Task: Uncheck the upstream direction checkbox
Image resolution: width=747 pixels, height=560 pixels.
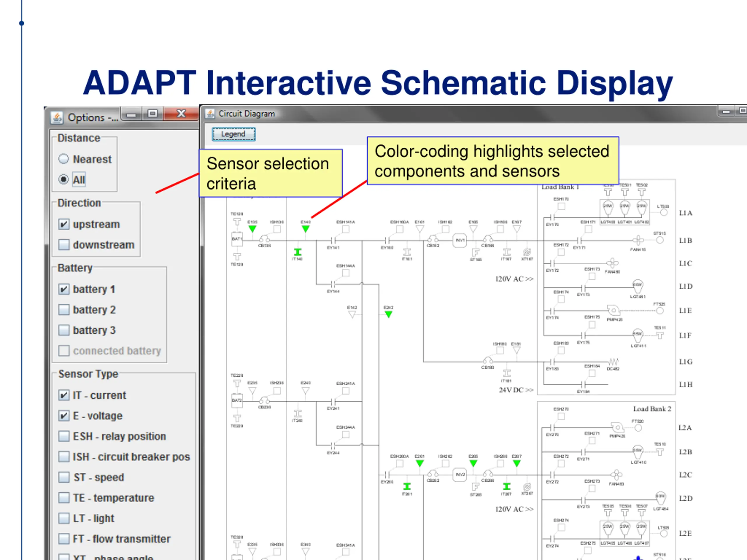Action: [x=64, y=224]
